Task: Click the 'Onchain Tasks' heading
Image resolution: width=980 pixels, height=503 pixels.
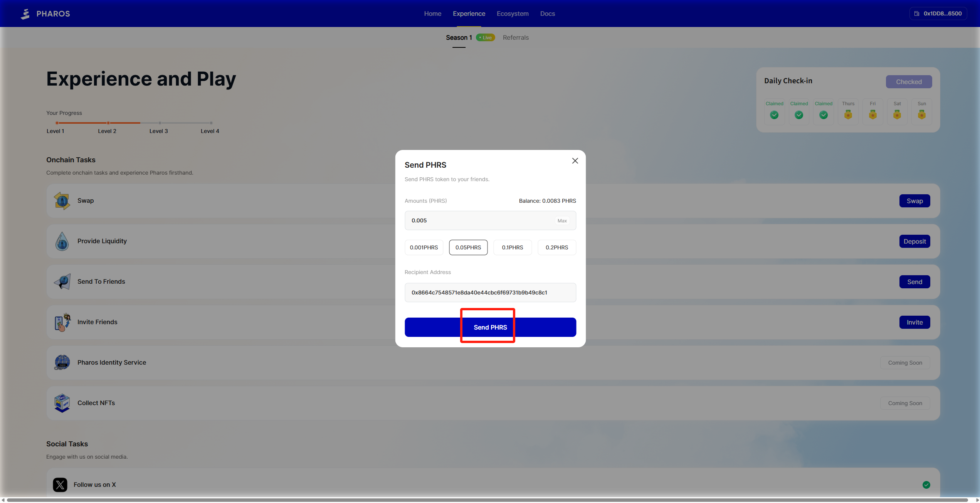Action: tap(71, 160)
